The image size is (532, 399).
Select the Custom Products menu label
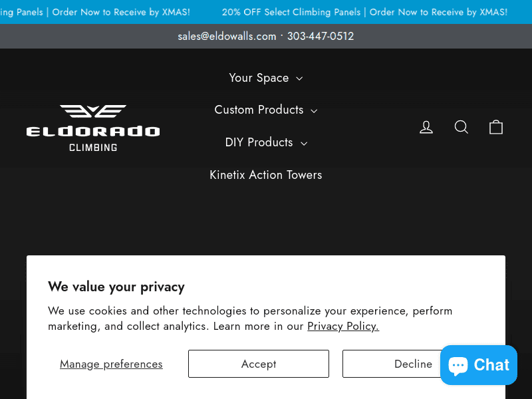[259, 110]
